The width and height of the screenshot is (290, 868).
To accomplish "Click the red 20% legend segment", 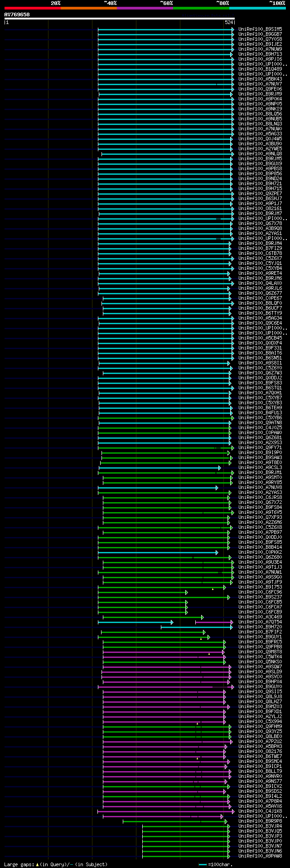I will coord(32,8).
